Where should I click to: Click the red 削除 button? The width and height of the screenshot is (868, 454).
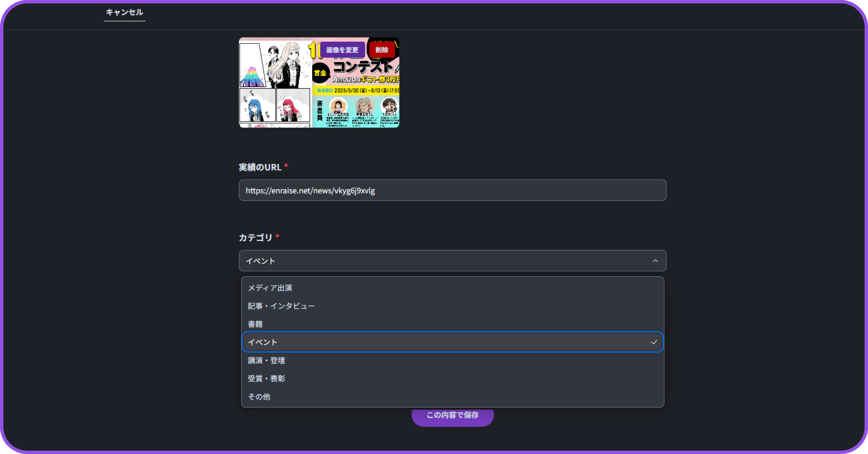pos(381,50)
